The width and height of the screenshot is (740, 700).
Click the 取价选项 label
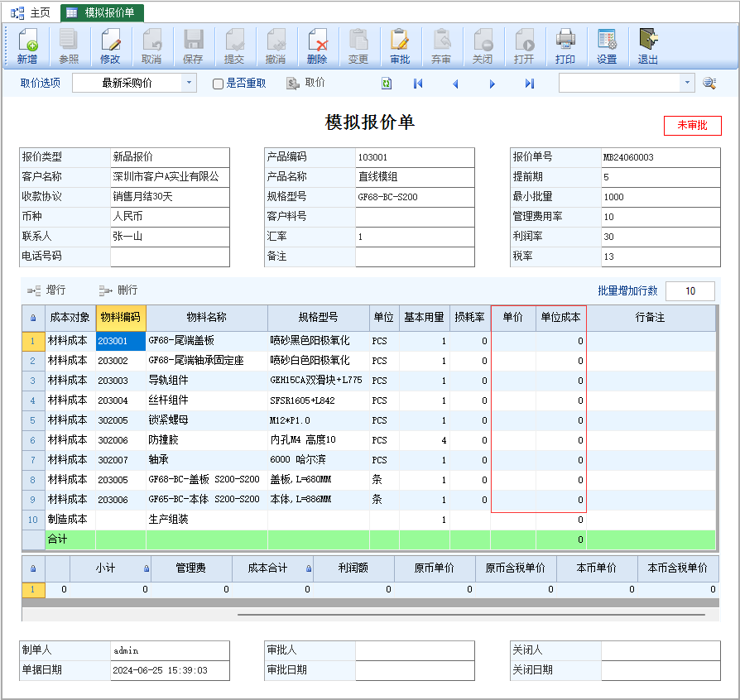(40, 83)
